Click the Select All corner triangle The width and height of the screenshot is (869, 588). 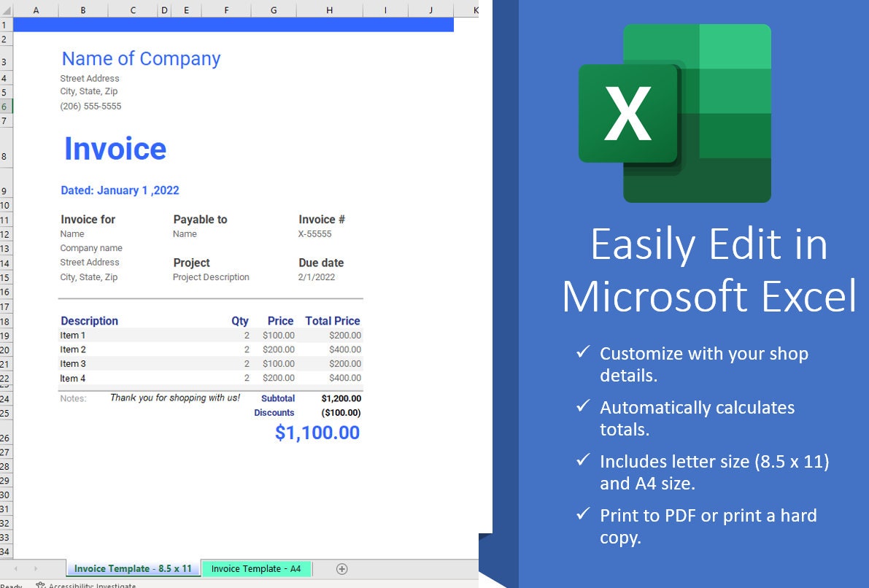pos(7,10)
